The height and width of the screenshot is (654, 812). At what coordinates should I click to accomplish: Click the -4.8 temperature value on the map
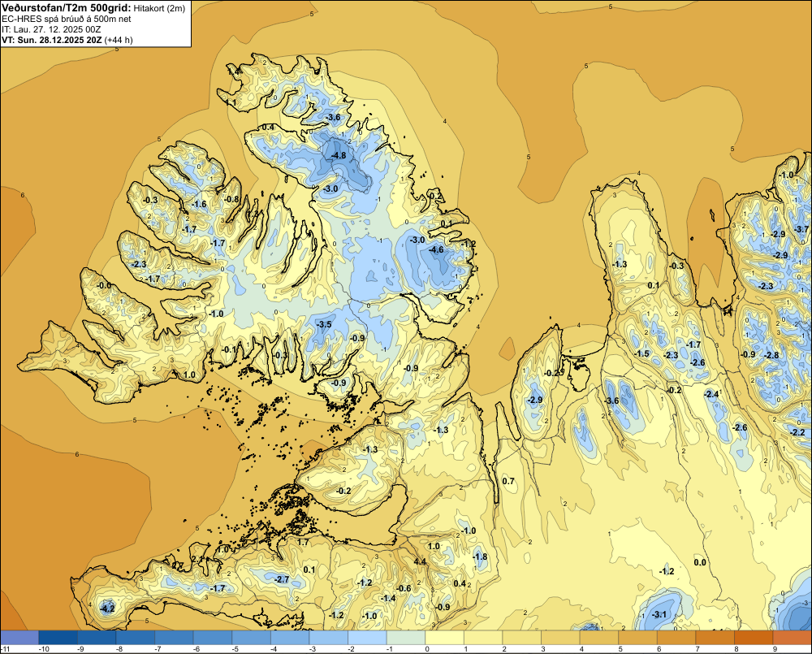point(338,155)
